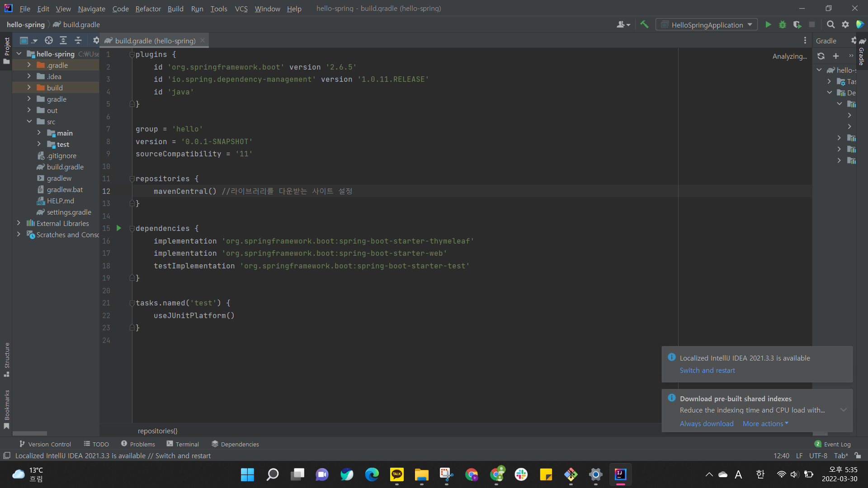Toggle read-only lock icon in status bar

[858, 455]
